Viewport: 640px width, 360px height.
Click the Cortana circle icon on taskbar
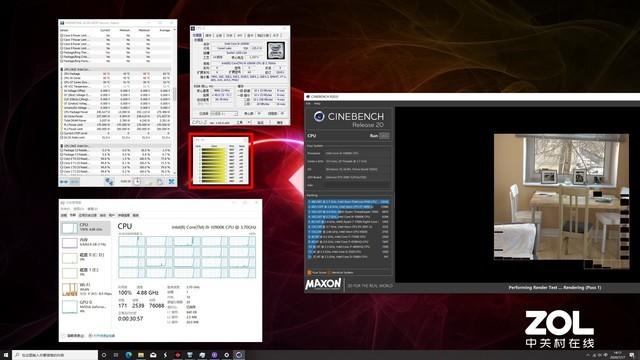click(104, 355)
